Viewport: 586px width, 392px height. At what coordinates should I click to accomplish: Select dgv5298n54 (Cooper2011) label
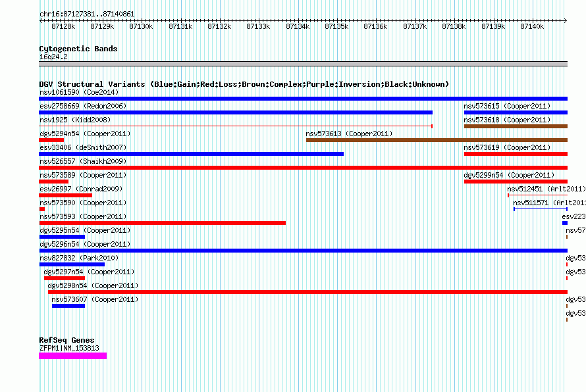(x=93, y=285)
